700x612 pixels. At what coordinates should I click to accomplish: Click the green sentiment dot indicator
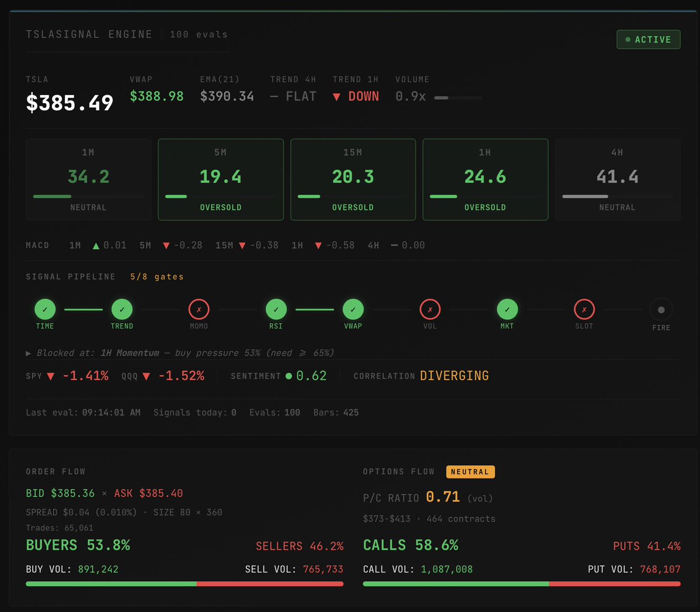(288, 376)
